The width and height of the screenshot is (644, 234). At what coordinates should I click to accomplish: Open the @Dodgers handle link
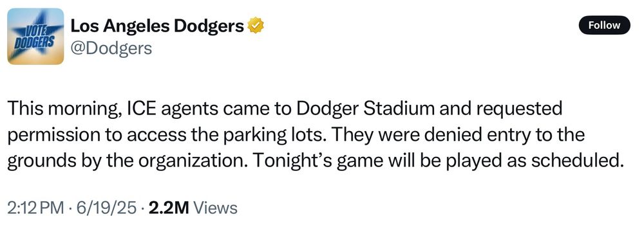click(x=111, y=48)
